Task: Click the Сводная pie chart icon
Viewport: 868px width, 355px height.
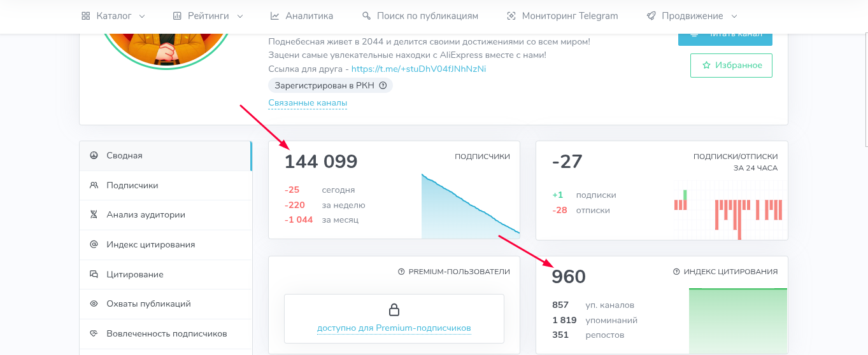Action: pyautogui.click(x=94, y=155)
